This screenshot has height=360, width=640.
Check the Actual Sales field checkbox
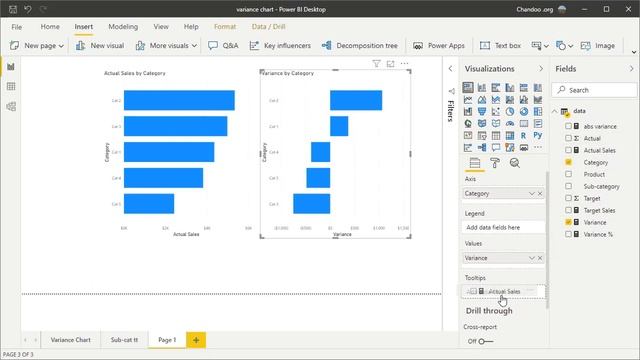pyautogui.click(x=568, y=150)
